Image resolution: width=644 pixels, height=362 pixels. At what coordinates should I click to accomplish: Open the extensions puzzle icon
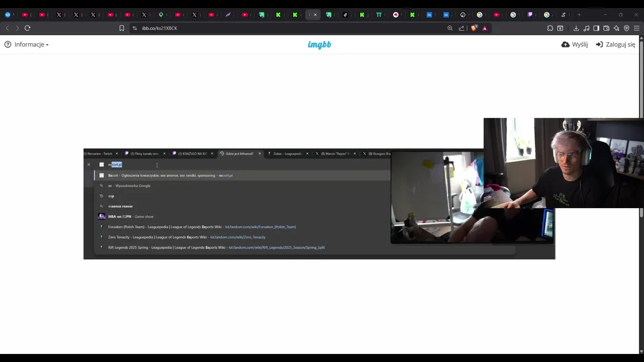(x=550, y=28)
